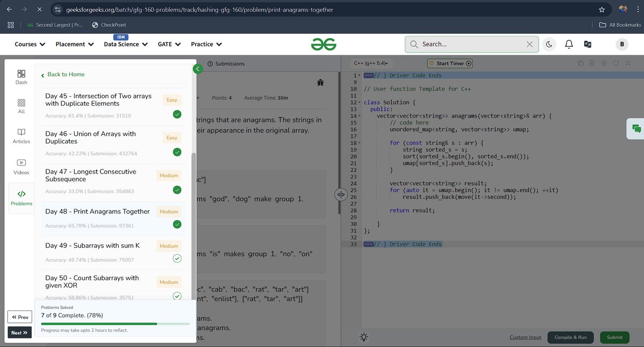
Task: Click the Day 46 completed checkmark
Action: tap(177, 152)
